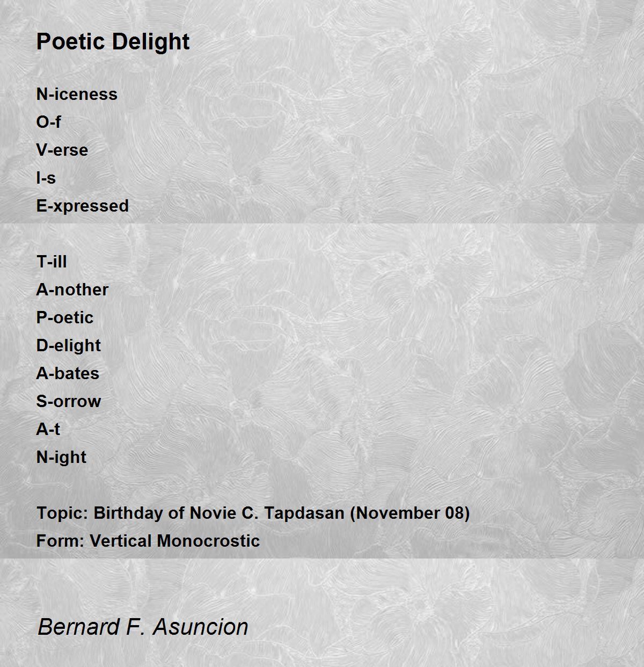Click the date (November 08) text
Viewport: 644px width, 667px height.
pyautogui.click(x=409, y=513)
